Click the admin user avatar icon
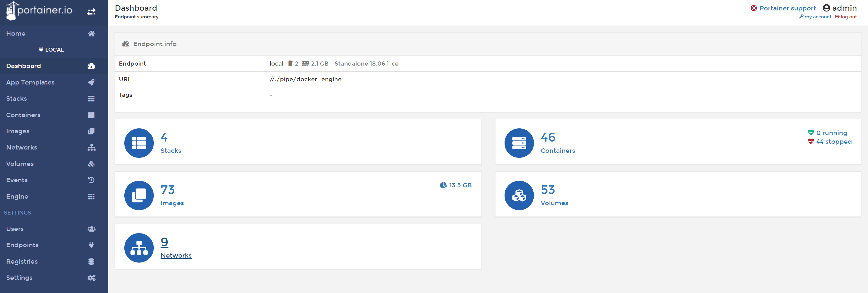868x293 pixels. pyautogui.click(x=826, y=8)
